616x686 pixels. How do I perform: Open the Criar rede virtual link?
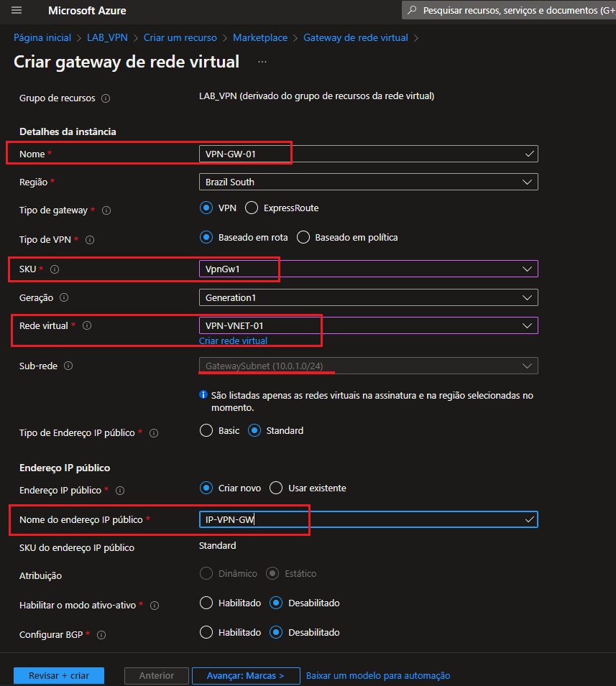coord(233,341)
